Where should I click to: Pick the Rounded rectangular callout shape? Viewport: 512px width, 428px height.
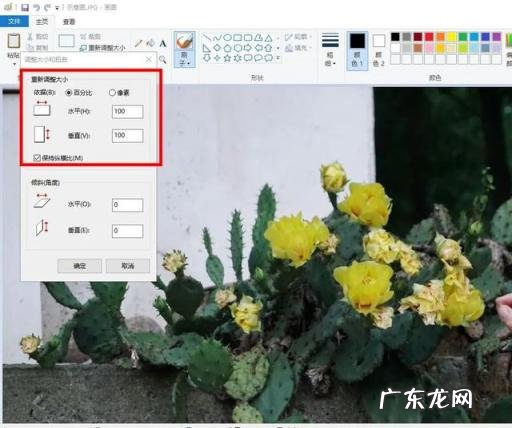248,58
